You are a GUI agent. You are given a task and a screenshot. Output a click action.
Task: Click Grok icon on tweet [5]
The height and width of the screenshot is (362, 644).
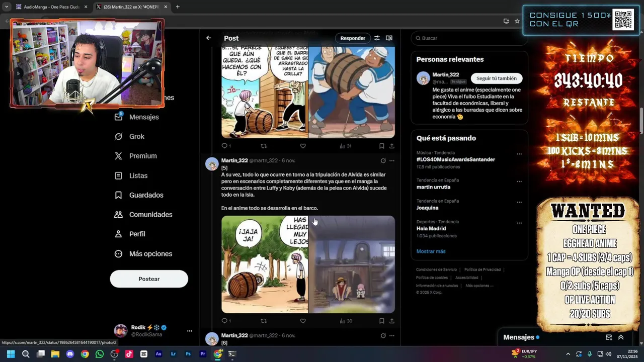pyautogui.click(x=383, y=161)
